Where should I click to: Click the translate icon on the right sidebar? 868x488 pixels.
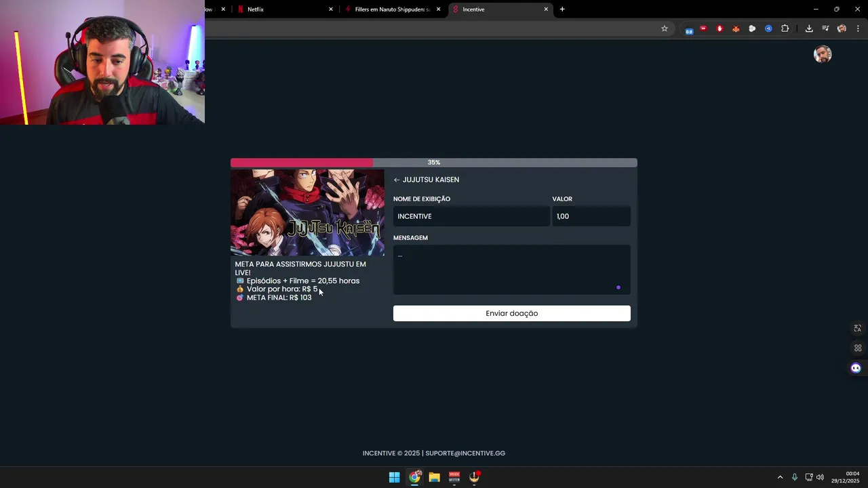click(858, 329)
